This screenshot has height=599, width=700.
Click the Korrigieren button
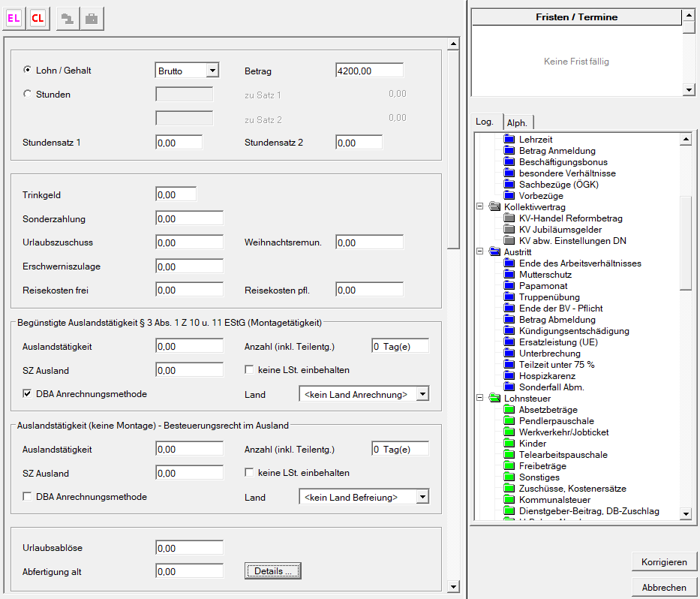coord(664,561)
